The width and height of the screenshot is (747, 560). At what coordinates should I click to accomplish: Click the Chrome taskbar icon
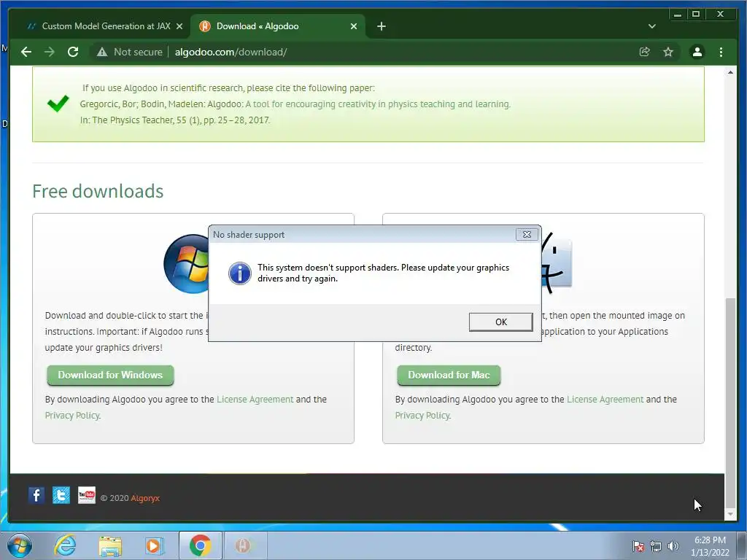click(200, 545)
